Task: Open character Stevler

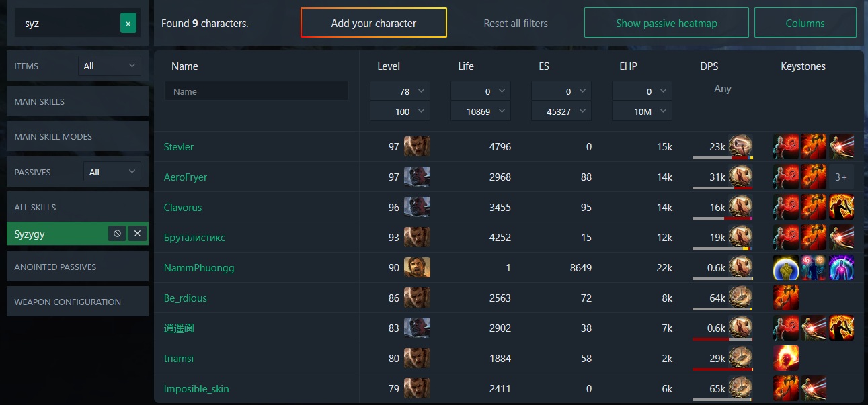Action: [x=179, y=147]
